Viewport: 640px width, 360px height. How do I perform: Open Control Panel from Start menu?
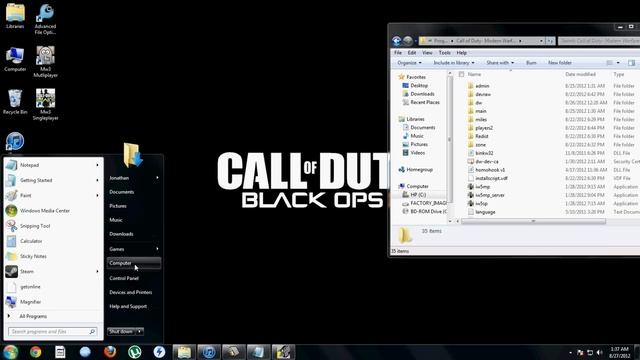(x=124, y=278)
